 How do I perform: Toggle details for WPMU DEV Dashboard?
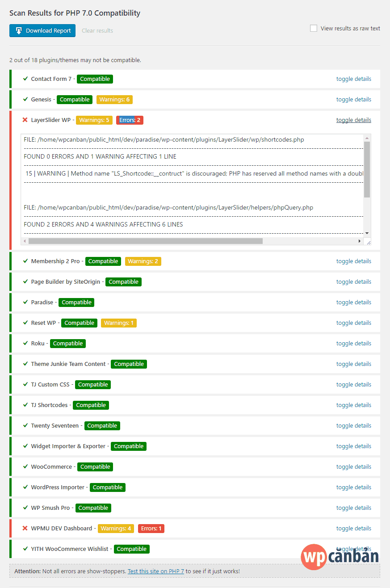[353, 528]
